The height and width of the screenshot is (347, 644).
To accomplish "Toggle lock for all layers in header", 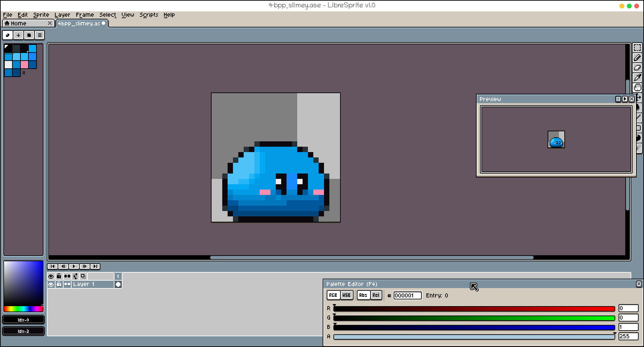I will pyautogui.click(x=59, y=276).
